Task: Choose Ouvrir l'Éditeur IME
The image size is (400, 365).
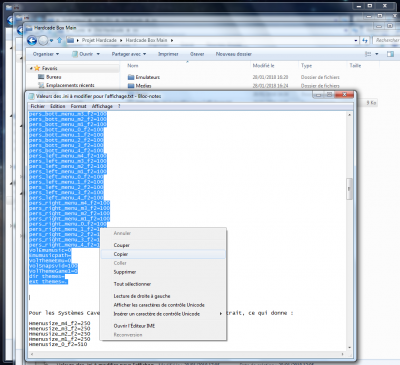Action: pos(163,326)
